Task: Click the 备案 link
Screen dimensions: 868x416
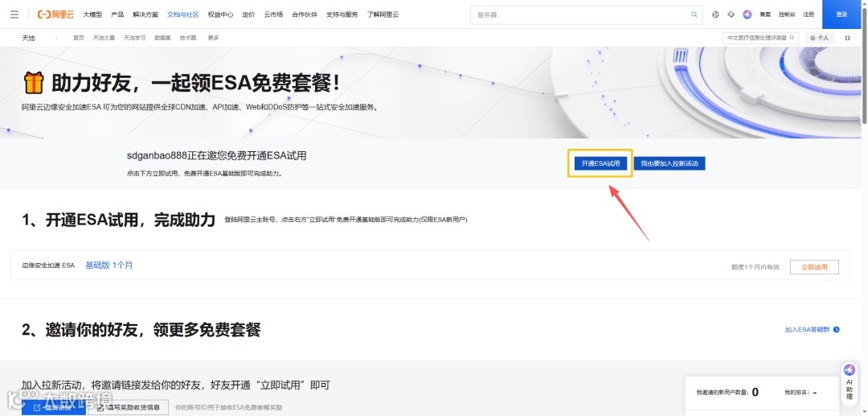Action: pos(766,14)
